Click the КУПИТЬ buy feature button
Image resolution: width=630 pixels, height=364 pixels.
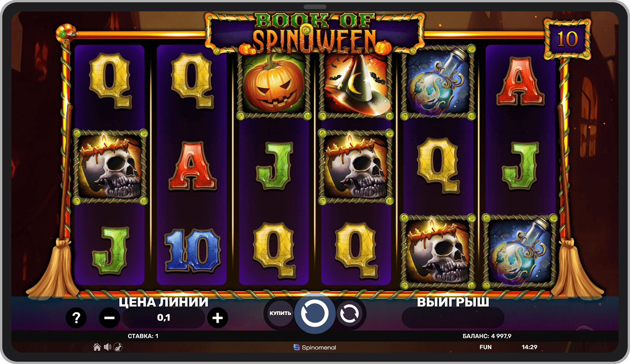[x=280, y=313]
